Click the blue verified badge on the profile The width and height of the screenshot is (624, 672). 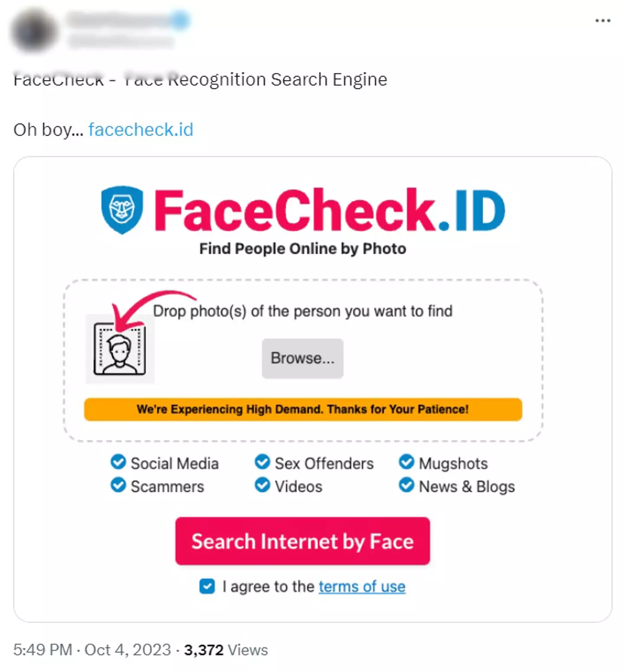click(181, 19)
